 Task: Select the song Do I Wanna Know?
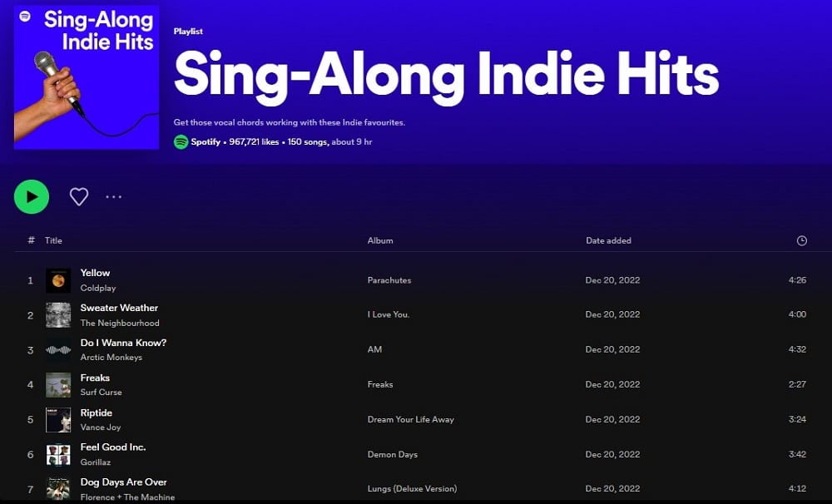click(x=123, y=343)
